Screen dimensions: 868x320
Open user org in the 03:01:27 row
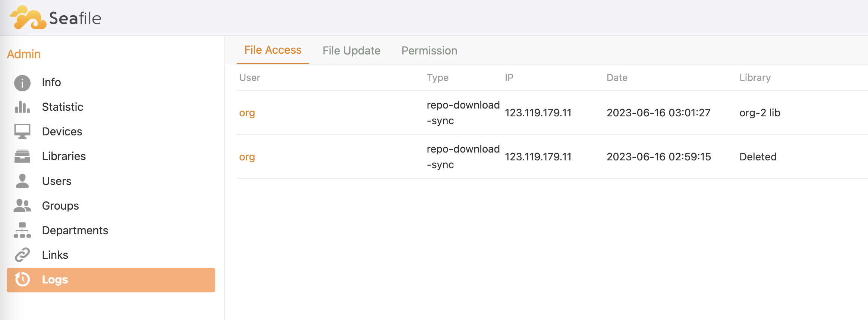pyautogui.click(x=247, y=113)
